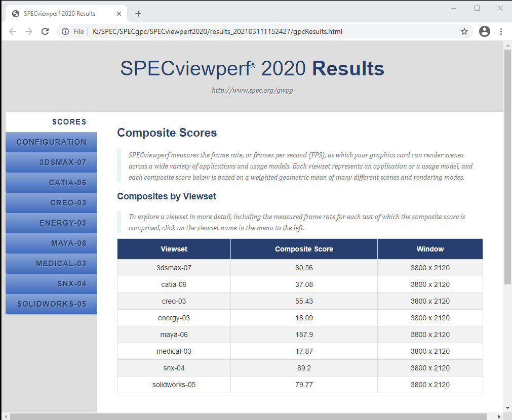Close the SPECviewperf 2020 Results tab
The height and width of the screenshot is (420, 512).
pos(119,14)
